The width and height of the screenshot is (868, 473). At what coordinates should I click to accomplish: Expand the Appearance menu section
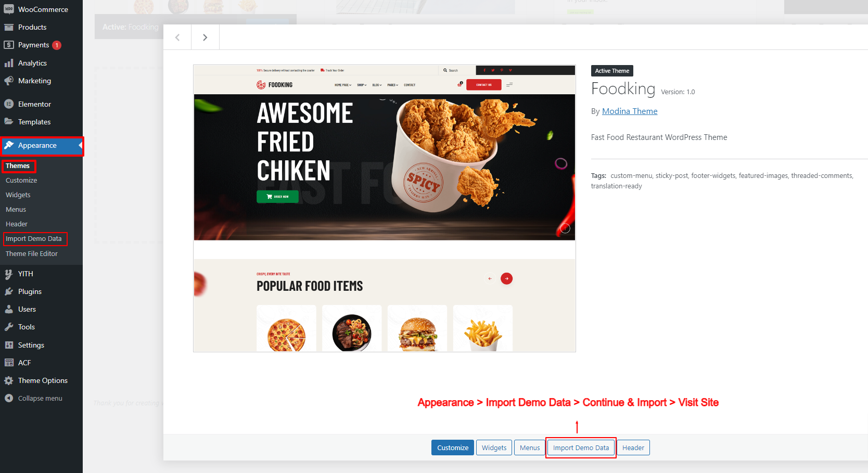[x=42, y=146]
